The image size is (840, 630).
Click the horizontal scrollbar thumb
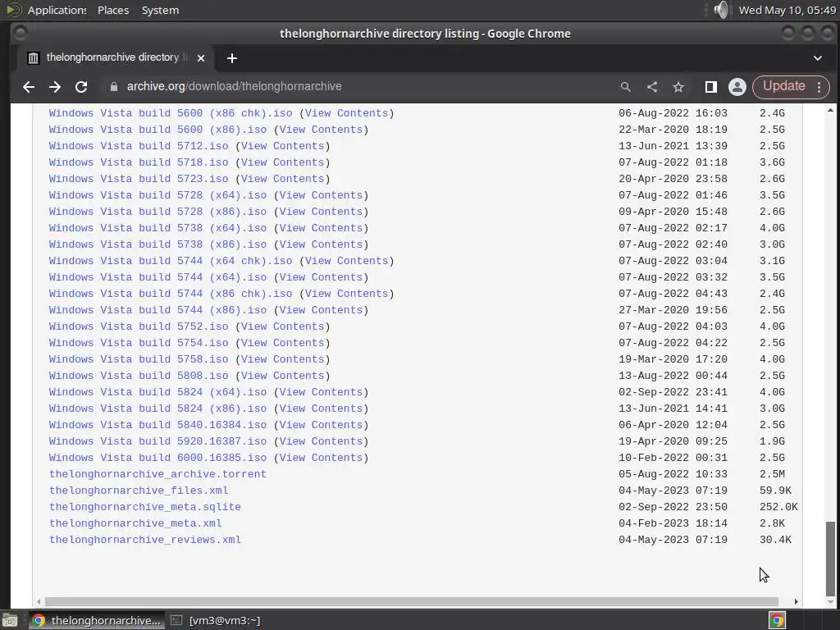(412, 601)
